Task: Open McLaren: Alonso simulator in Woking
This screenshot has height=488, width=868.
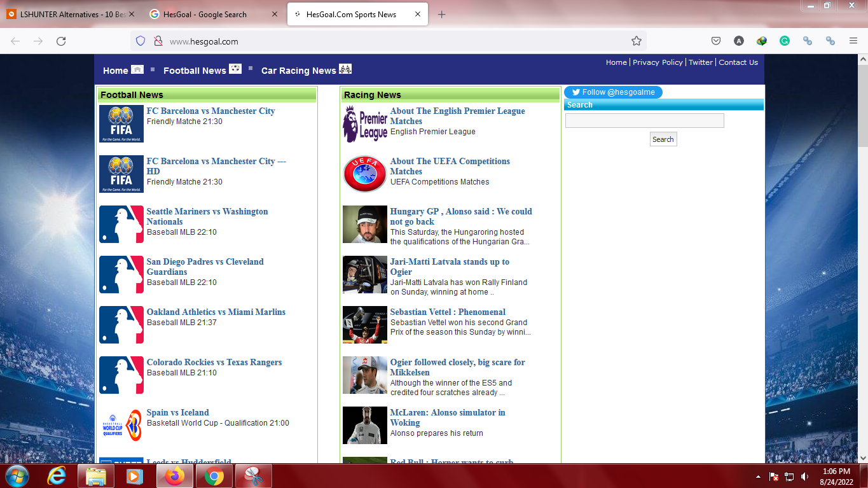Action: coord(448,417)
